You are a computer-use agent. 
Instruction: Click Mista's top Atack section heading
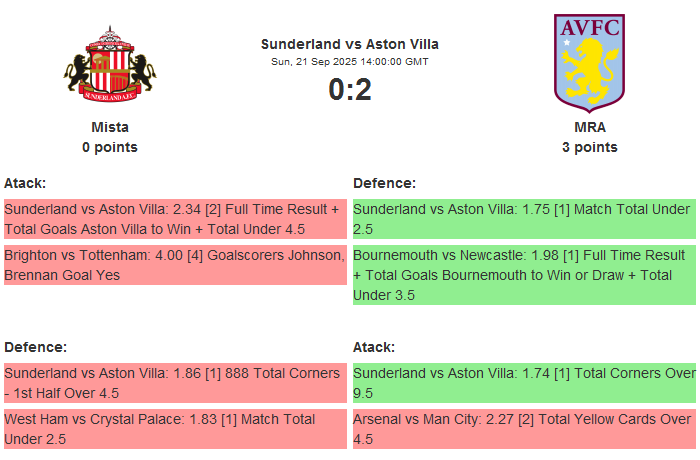[25, 183]
